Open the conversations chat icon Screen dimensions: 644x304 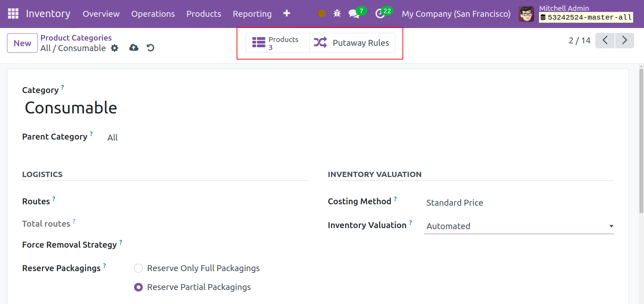tap(354, 14)
